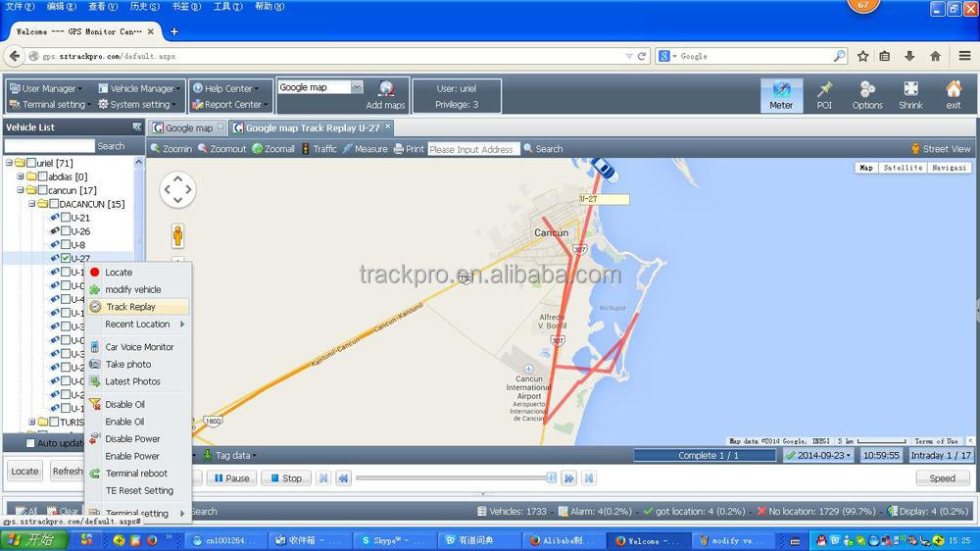Image resolution: width=980 pixels, height=551 pixels.
Task: Tick the DACANCUN group checkbox
Action: tap(54, 204)
